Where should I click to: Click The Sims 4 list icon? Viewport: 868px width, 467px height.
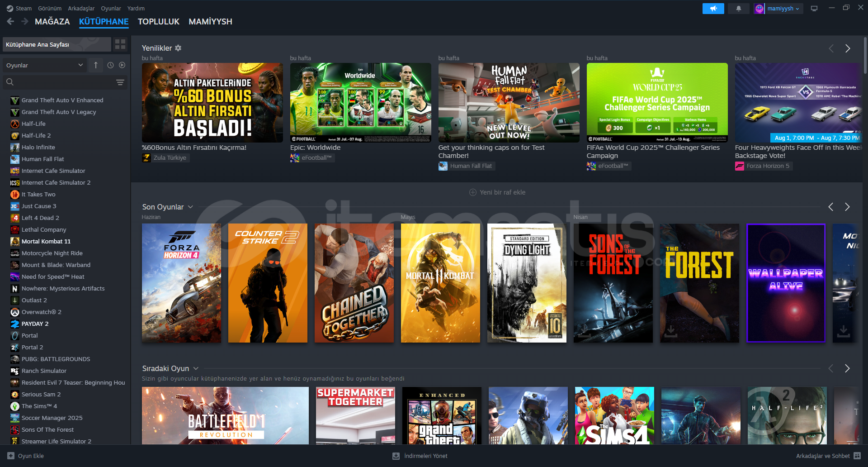point(15,406)
